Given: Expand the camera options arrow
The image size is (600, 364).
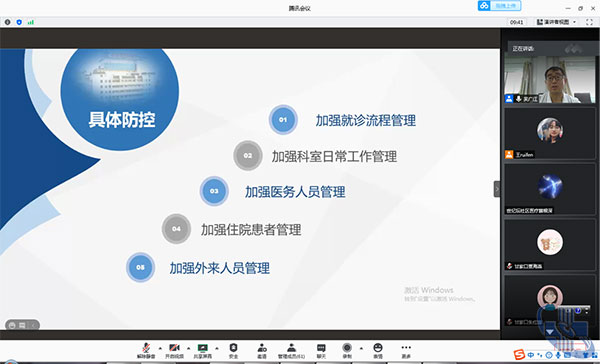Looking at the screenshot, I should tap(188, 348).
